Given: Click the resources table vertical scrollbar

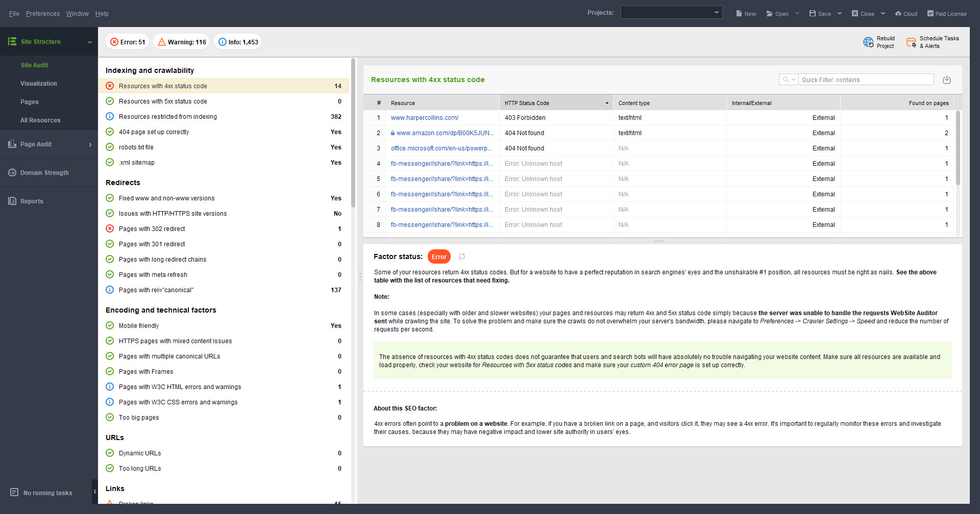Looking at the screenshot, I should pyautogui.click(x=958, y=148).
